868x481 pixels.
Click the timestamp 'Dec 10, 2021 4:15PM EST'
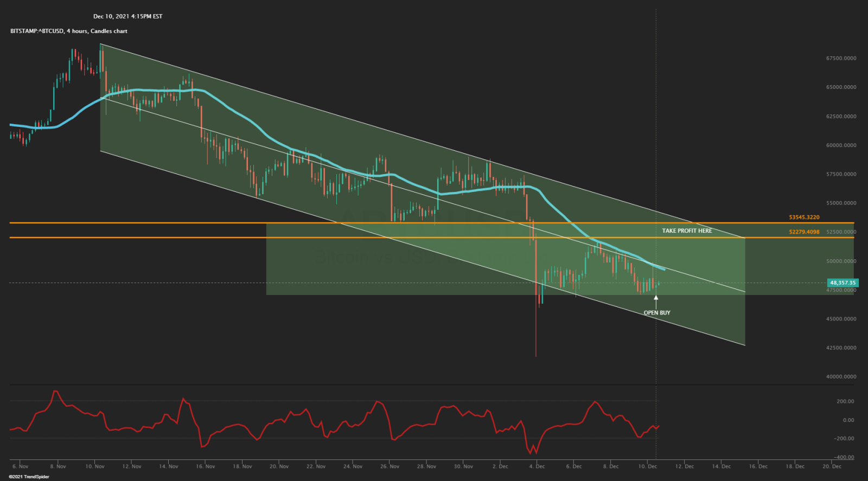click(127, 16)
